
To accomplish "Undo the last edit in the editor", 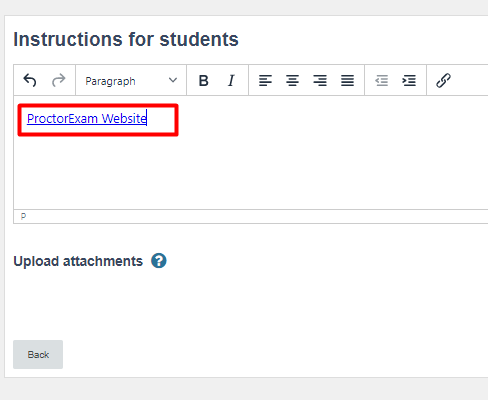I will coord(30,80).
